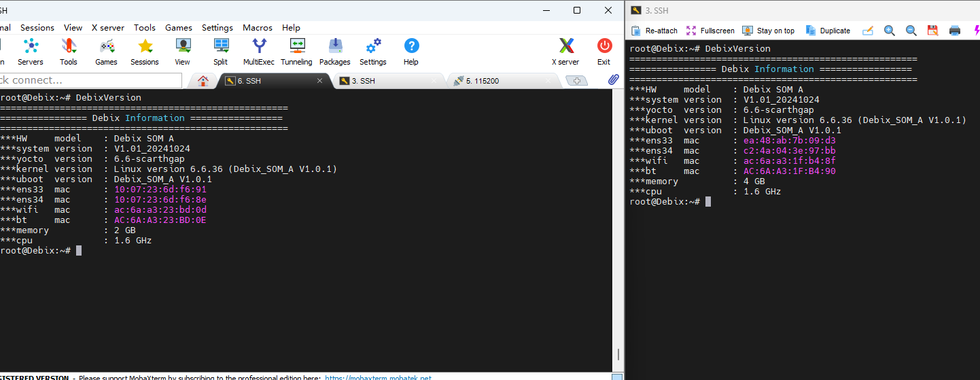Click bt MAC AC:6A:A3:23:BD:0E
This screenshot has width=980, height=380.
[160, 220]
